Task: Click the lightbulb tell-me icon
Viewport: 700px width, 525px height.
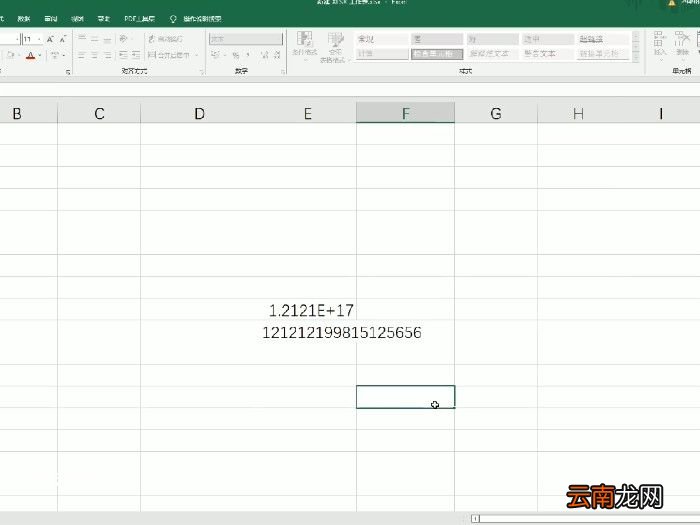Action: pos(173,19)
